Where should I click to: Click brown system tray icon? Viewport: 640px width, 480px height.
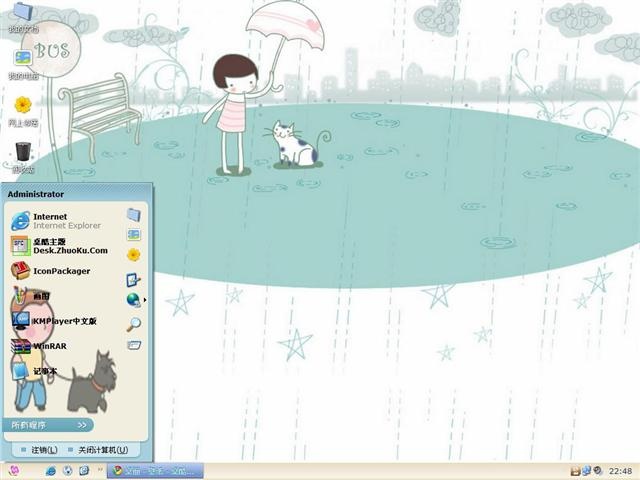(x=575, y=471)
